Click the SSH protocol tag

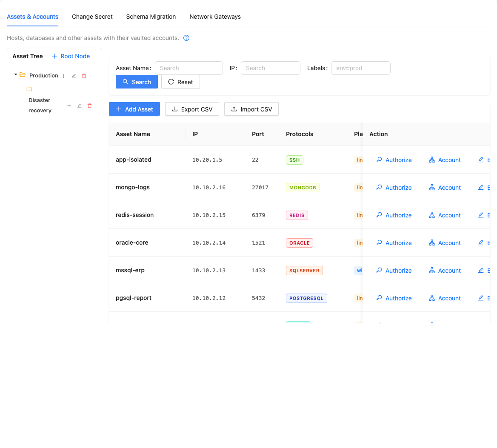point(294,160)
